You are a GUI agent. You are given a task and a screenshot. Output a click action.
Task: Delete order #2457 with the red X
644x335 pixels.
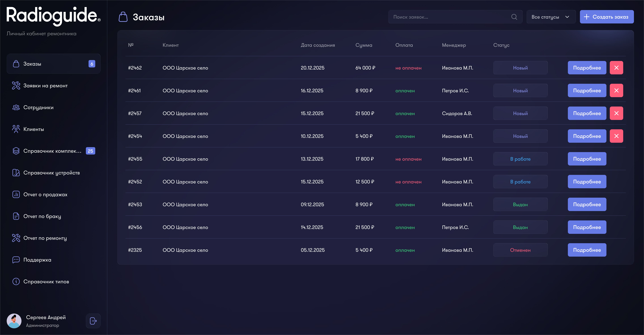click(616, 113)
